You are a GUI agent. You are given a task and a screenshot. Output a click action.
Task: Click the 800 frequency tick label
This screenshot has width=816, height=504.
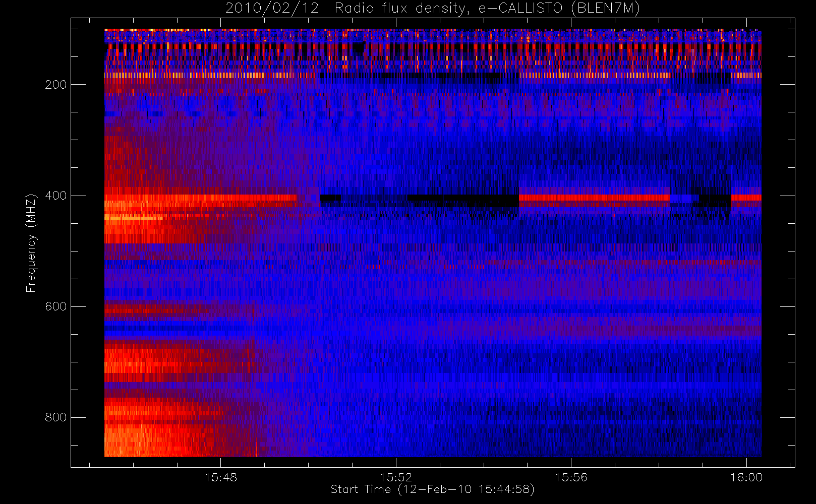[56, 417]
